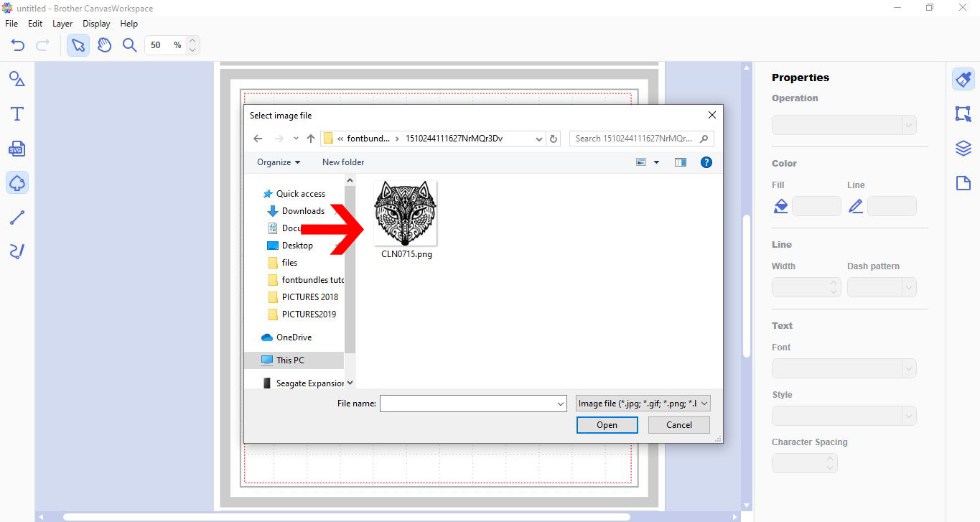
Task: Click the Zoom magnifier tool
Action: [129, 45]
